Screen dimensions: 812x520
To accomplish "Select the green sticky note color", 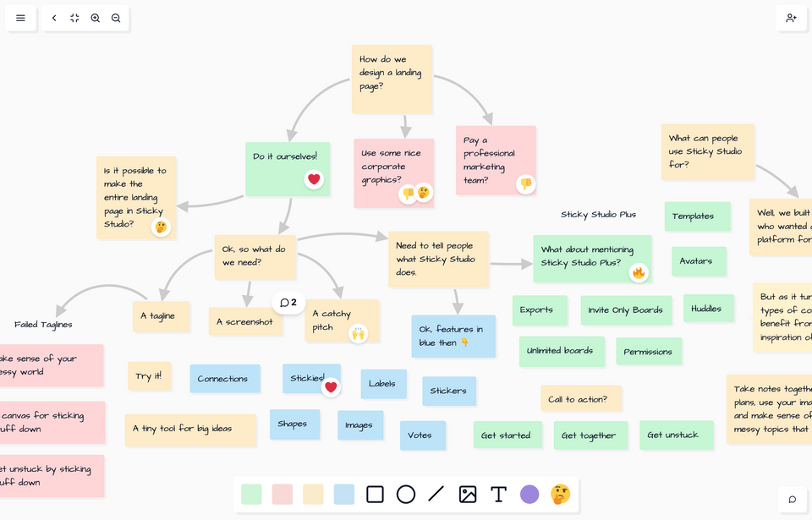I will point(250,494).
